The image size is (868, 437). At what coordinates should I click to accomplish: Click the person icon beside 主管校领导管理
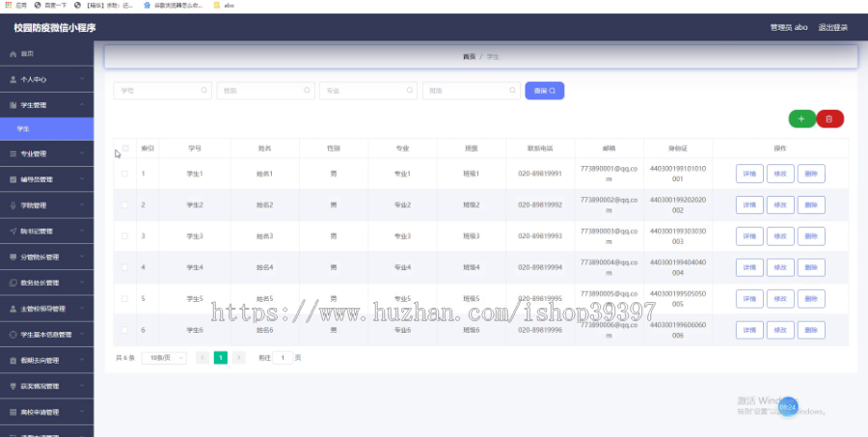[x=14, y=309]
